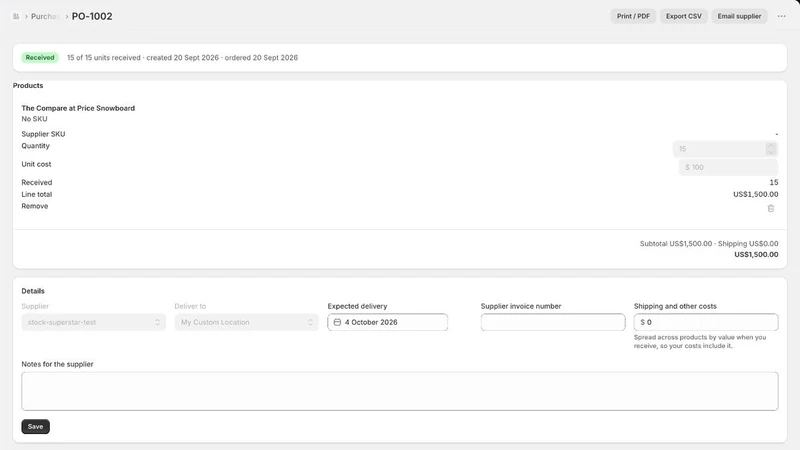Click the bold US$1,500.00 order total
This screenshot has width=800, height=450.
756,255
